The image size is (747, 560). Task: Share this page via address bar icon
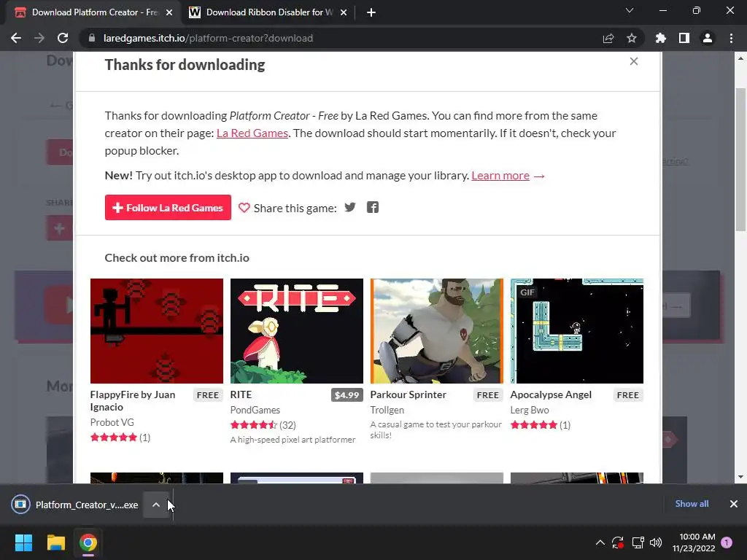coord(608,38)
